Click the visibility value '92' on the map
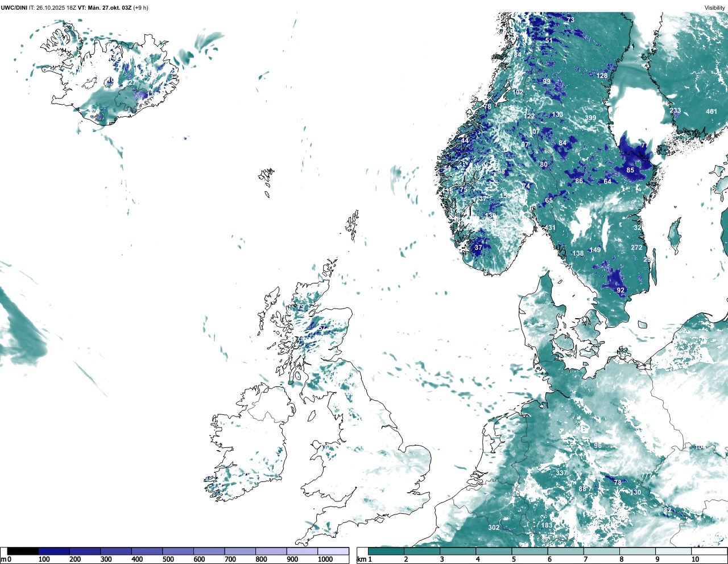This screenshot has height=564, width=728. (x=621, y=290)
